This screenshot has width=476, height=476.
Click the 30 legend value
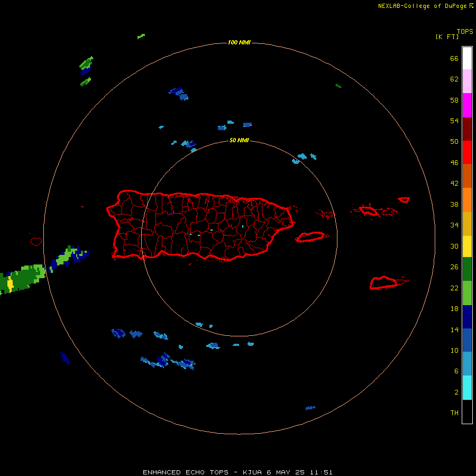tap(454, 246)
